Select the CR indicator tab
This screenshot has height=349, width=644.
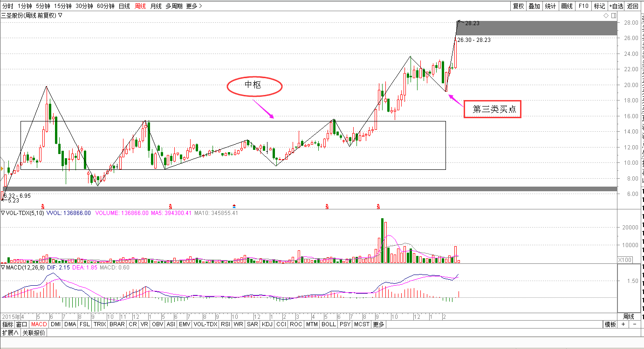(x=133, y=324)
